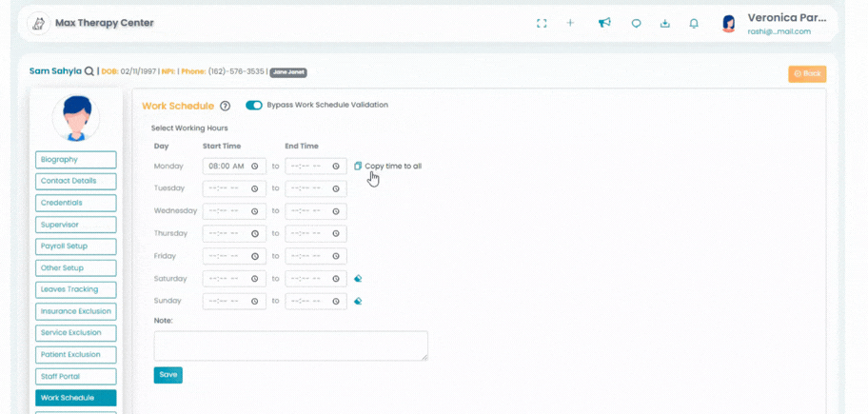Click the Max Therapy Center logo icon
This screenshot has height=414, width=868.
pyautogui.click(x=39, y=23)
